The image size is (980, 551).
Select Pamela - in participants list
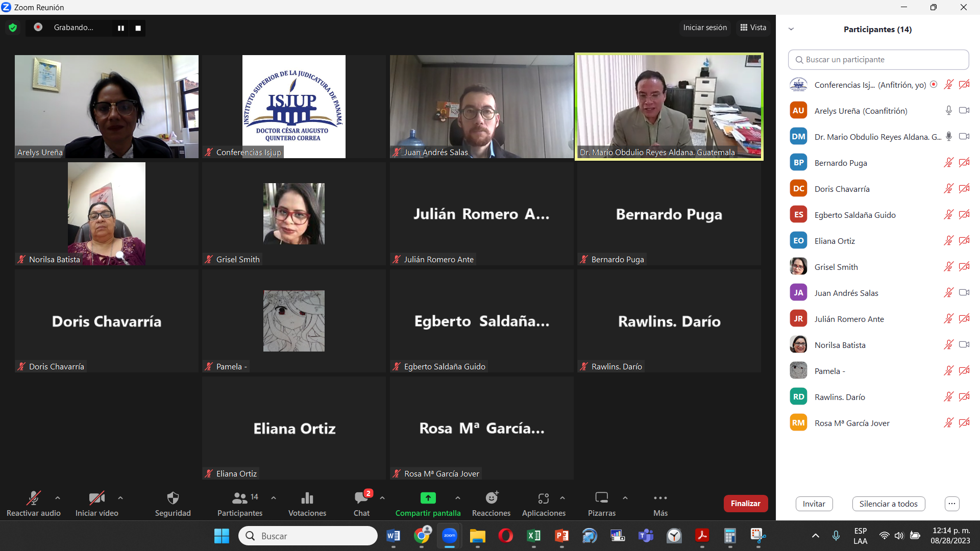tap(878, 371)
